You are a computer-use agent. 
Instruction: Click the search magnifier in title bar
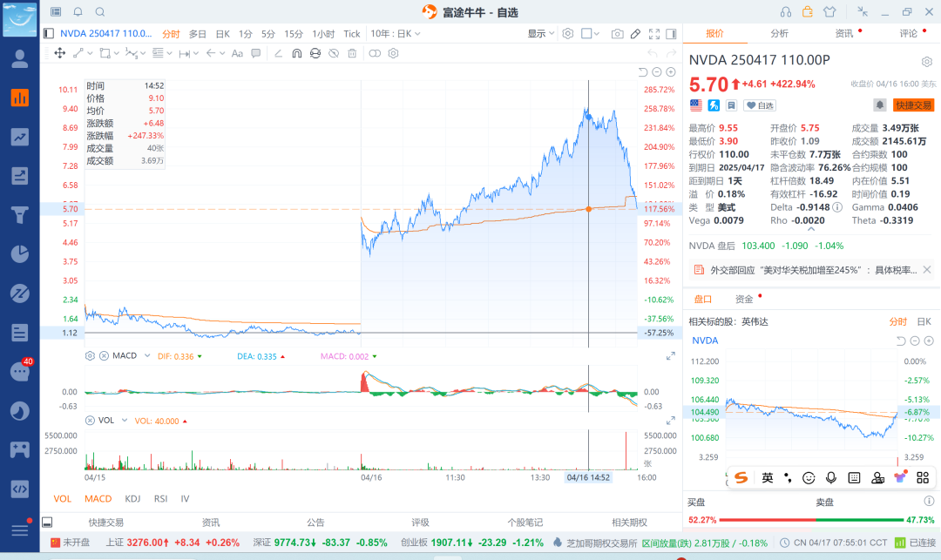tap(100, 12)
